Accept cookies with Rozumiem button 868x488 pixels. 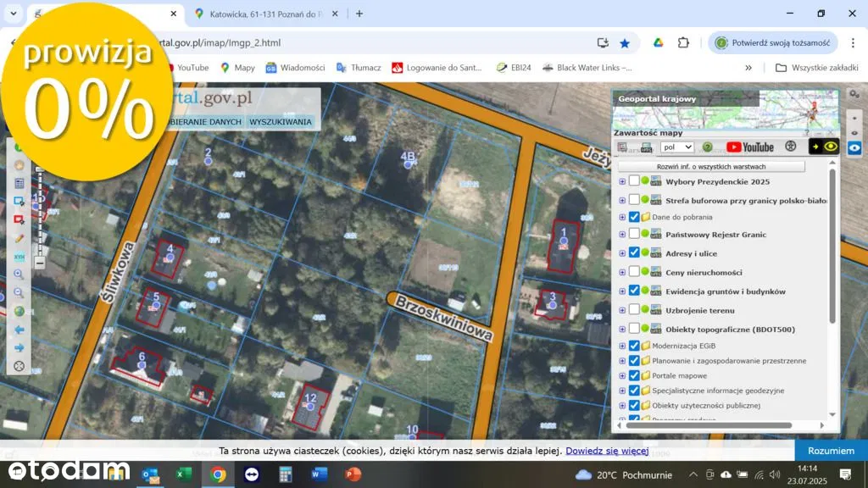(x=830, y=451)
